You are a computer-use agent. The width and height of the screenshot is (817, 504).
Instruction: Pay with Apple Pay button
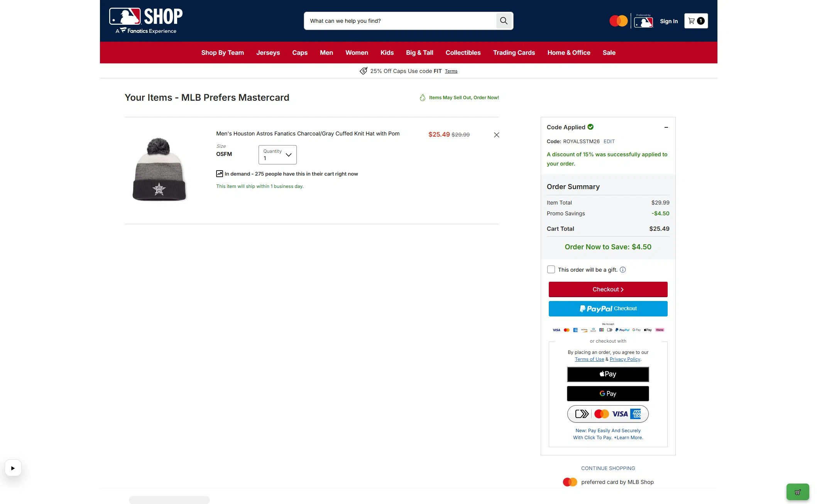tap(608, 374)
